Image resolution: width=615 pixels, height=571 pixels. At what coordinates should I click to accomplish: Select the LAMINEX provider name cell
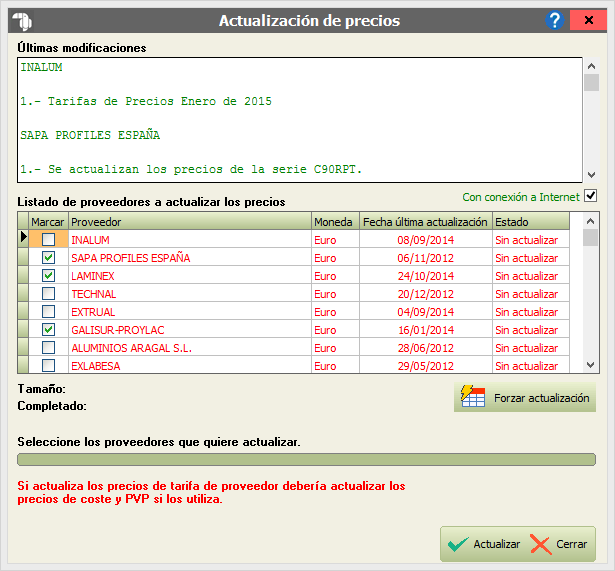[190, 276]
